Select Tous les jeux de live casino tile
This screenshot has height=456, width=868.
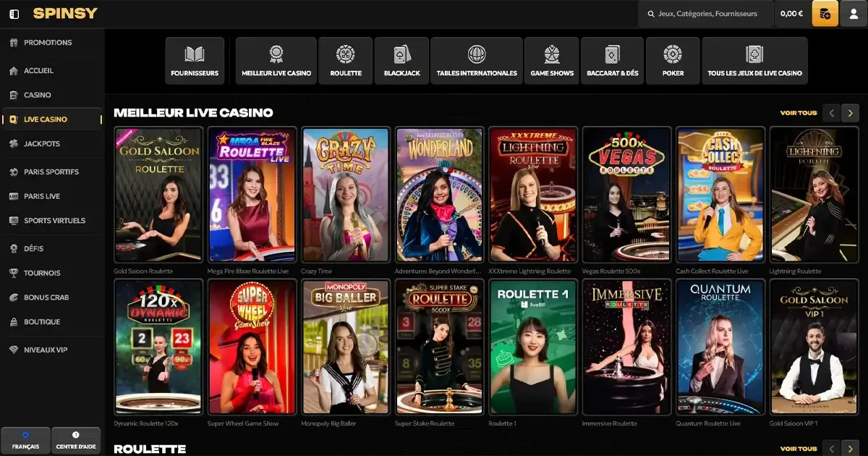pos(754,62)
